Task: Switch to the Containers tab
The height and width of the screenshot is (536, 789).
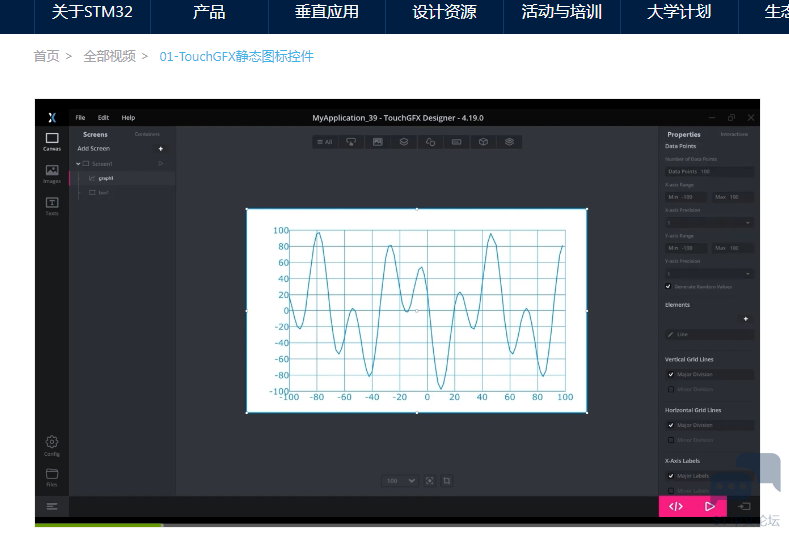Action: click(147, 134)
